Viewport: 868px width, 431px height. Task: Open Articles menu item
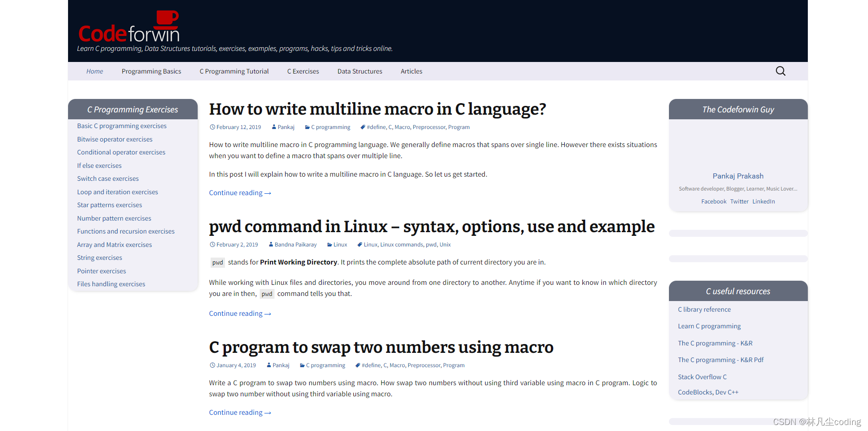[x=412, y=71]
